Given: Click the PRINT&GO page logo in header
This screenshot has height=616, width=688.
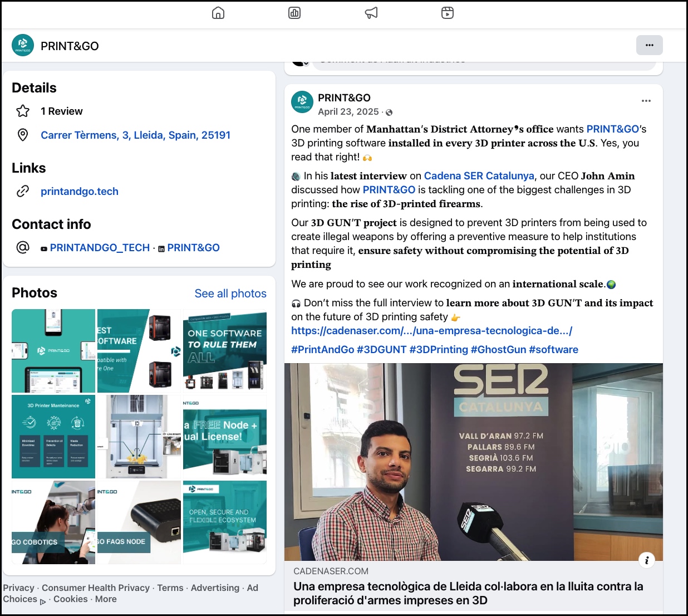Looking at the screenshot, I should (23, 45).
